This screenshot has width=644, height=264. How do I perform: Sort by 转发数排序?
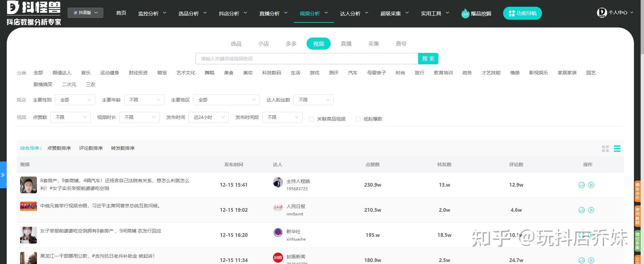point(123,148)
